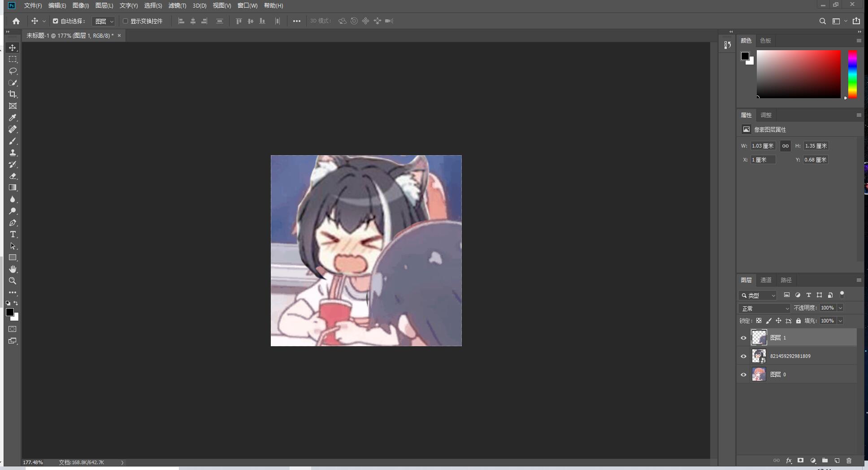Create a new adjustment layer
The width and height of the screenshot is (868, 470).
pos(813,461)
